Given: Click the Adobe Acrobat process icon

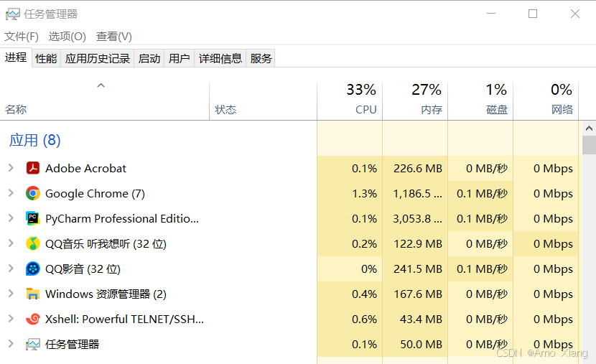Looking at the screenshot, I should pos(33,168).
